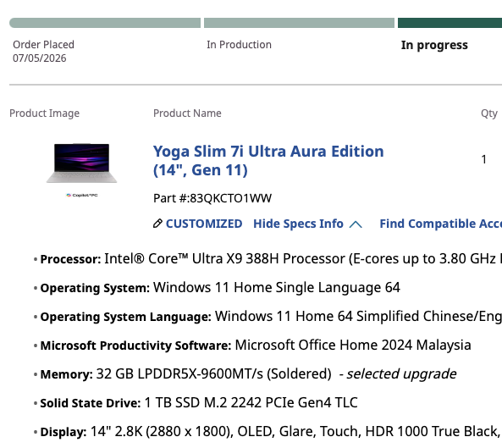Click the pencil icon beside CUSTOMIZED
502x448 pixels.
click(x=157, y=224)
